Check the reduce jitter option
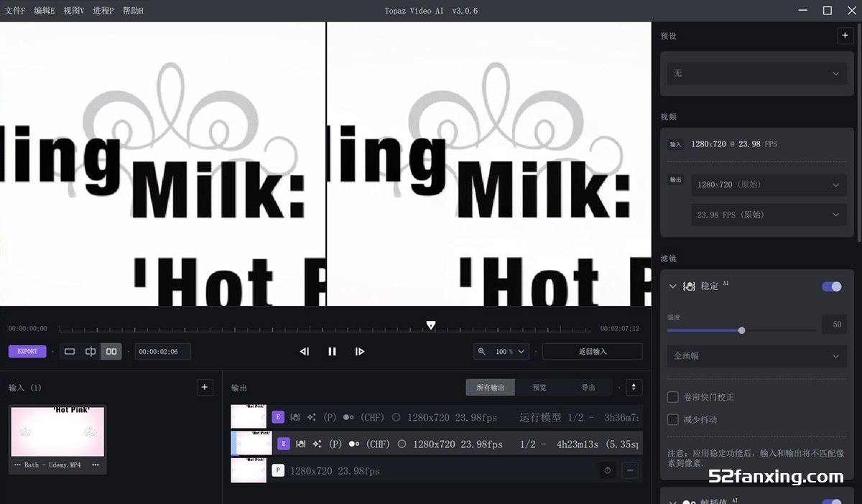The height and width of the screenshot is (504, 862). click(673, 419)
